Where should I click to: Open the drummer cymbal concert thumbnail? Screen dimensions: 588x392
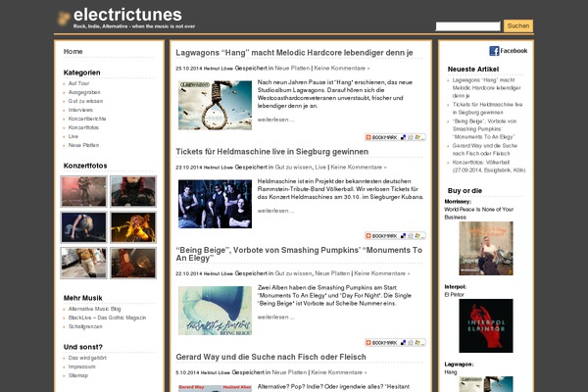133,263
